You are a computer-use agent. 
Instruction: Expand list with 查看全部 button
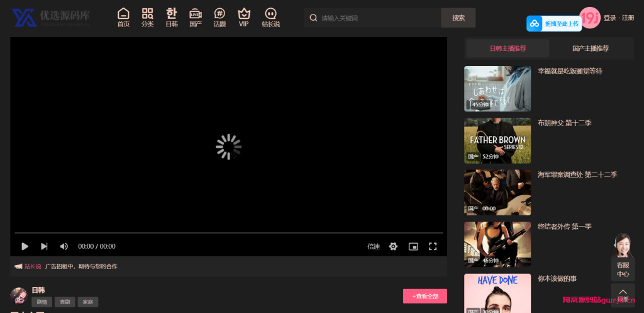click(425, 295)
